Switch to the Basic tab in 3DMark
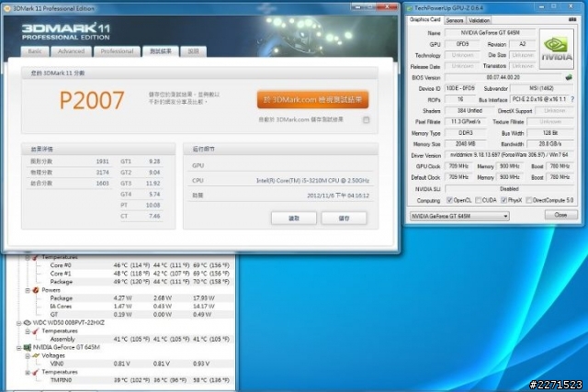Image resolution: width=588 pixels, height=392 pixels. pyautogui.click(x=35, y=51)
